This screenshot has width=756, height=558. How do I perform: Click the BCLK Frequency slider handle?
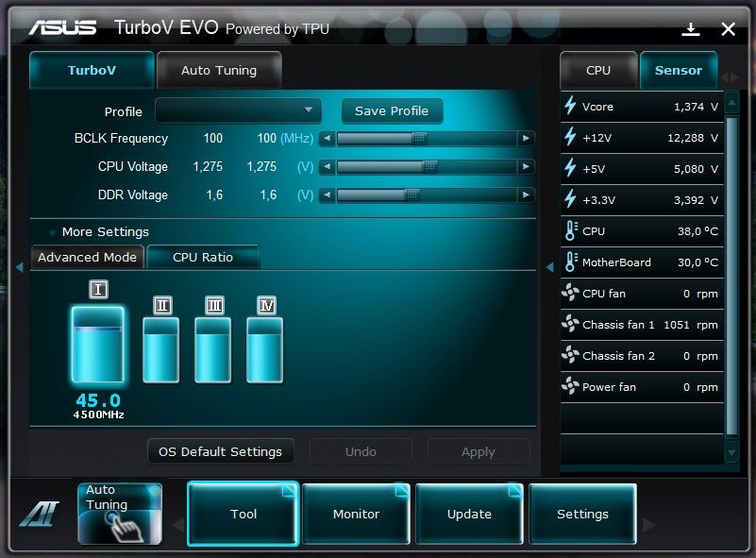(x=419, y=139)
